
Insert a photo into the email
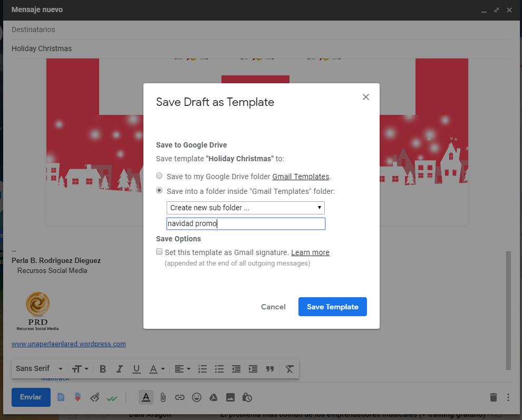(x=230, y=397)
